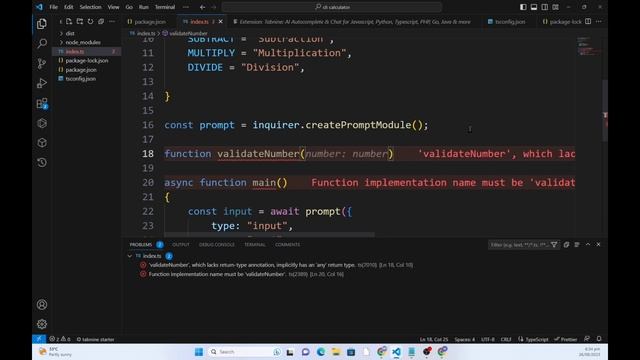Collapse the index.ts problems group
Viewport: 640px width, 360px height.
click(x=129, y=256)
